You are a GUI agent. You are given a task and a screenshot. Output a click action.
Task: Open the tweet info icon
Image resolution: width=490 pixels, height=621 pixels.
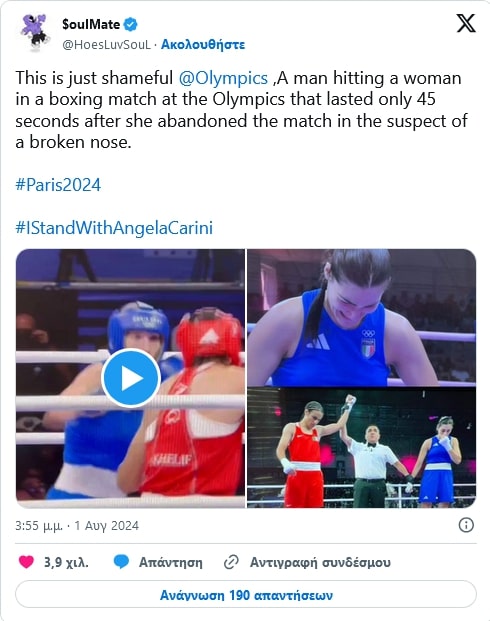[466, 525]
